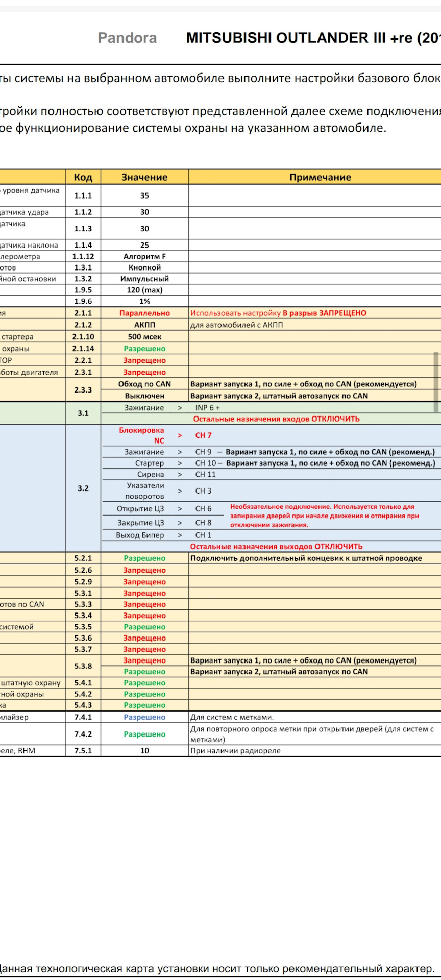441x980 pixels.
Task: Click the "Открытие ЦЗ" label
Action: point(140,509)
